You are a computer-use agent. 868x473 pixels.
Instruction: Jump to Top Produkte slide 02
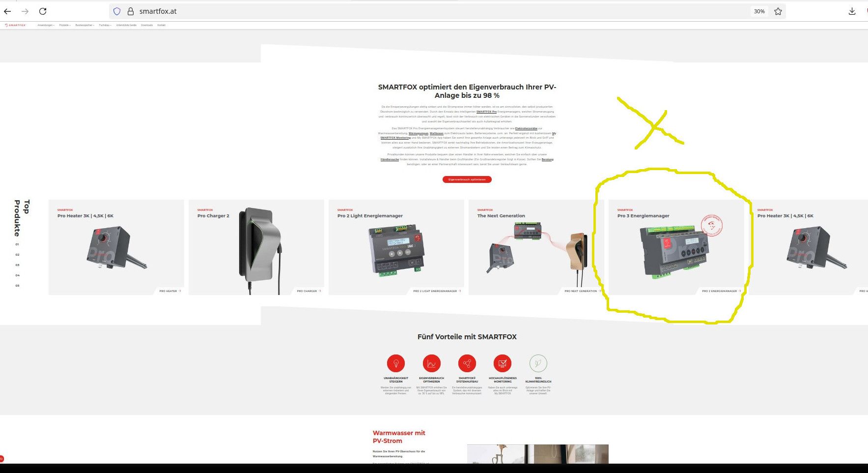click(x=17, y=255)
